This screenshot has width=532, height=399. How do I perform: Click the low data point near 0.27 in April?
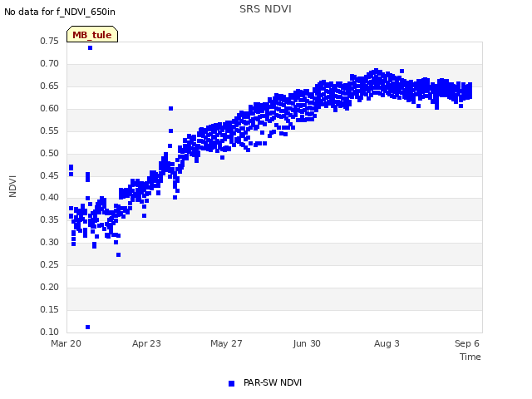(118, 255)
